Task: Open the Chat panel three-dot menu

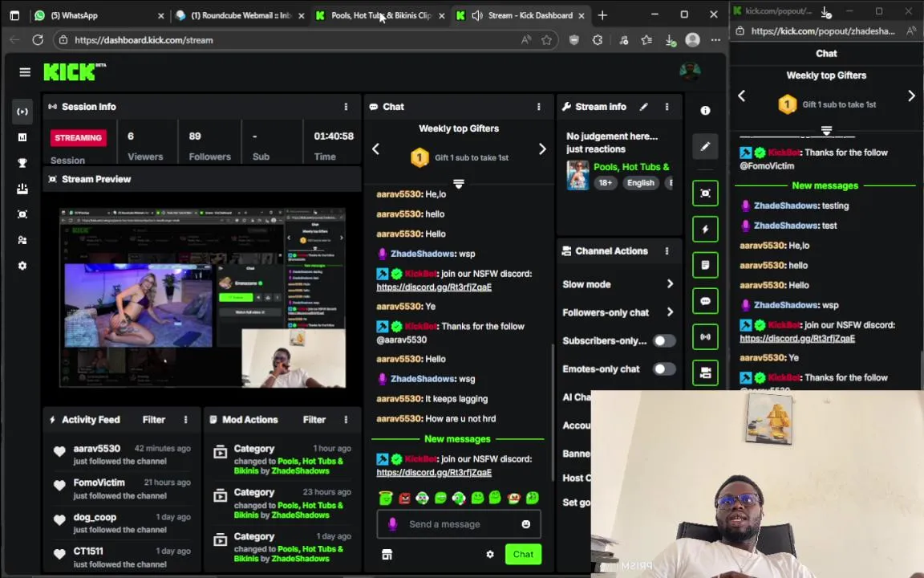Action: click(539, 107)
